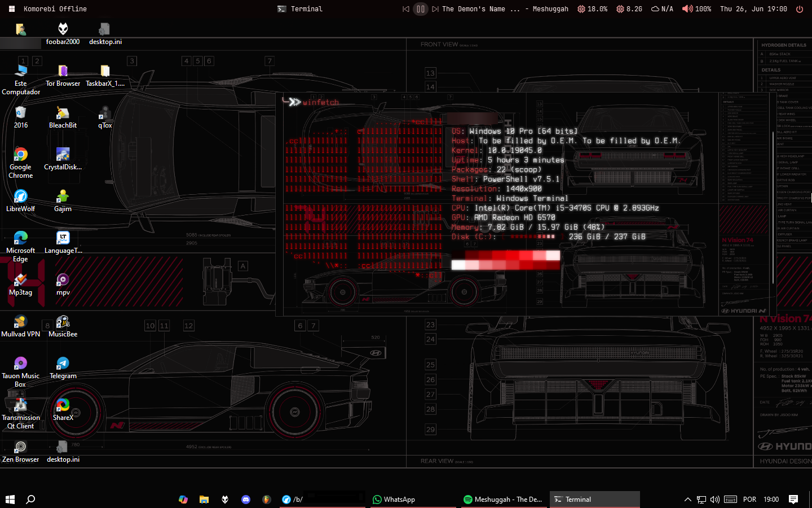Click the winfetch command in Terminal
This screenshot has width=812, height=508.
321,102
